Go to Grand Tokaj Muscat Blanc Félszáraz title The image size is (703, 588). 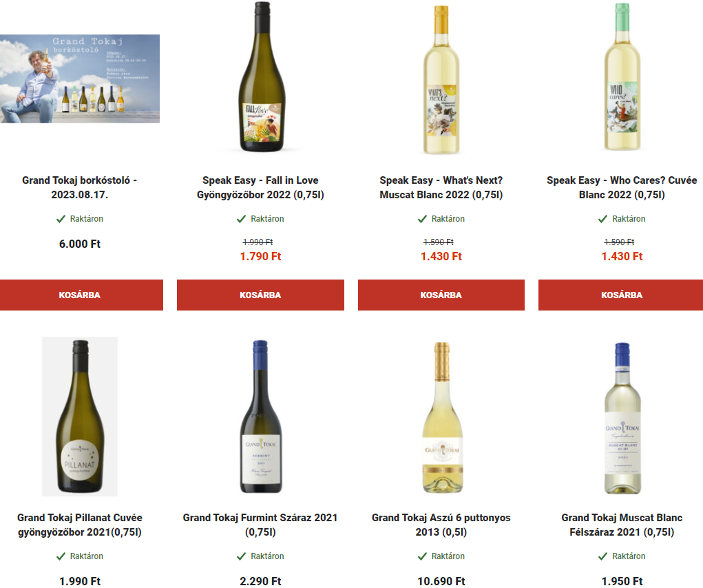(622, 525)
